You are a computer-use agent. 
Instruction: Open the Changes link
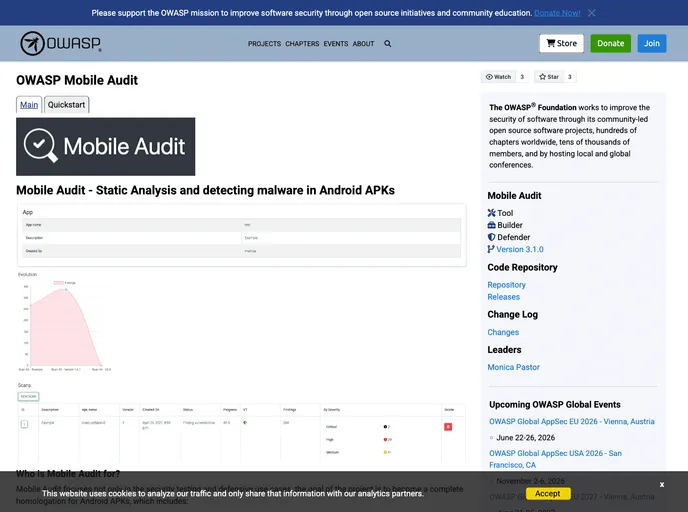(x=503, y=332)
